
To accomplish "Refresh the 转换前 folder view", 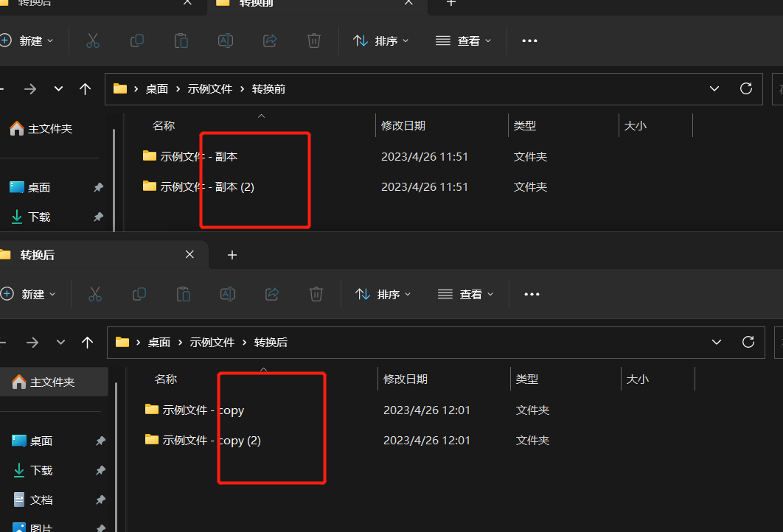I will 745,88.
